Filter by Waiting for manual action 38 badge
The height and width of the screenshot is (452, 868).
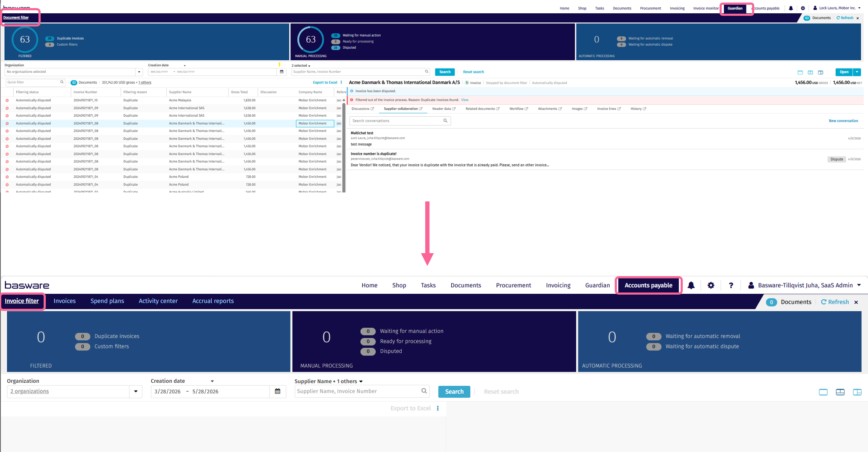click(x=335, y=35)
